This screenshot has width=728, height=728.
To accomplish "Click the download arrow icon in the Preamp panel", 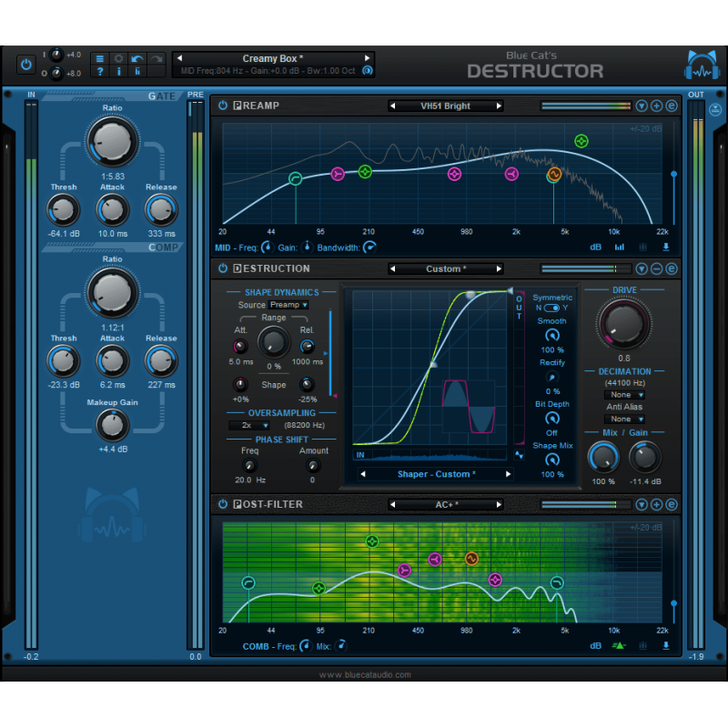I will (x=666, y=247).
